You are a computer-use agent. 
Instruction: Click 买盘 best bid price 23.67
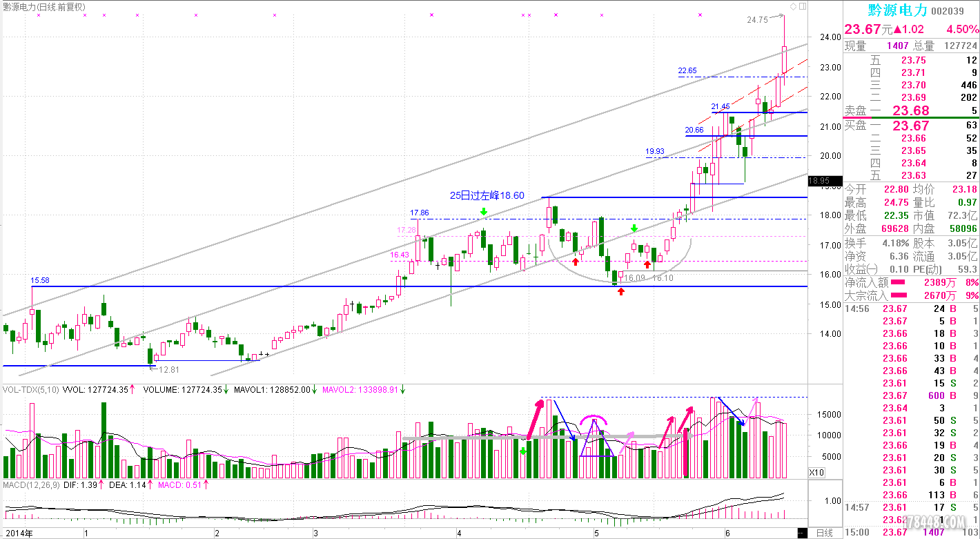click(x=911, y=126)
